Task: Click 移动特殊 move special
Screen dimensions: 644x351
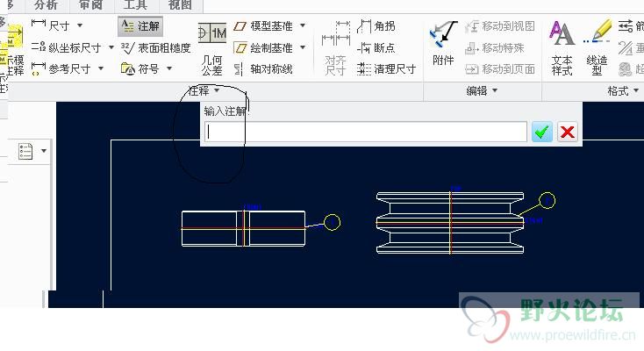Action: 495,47
